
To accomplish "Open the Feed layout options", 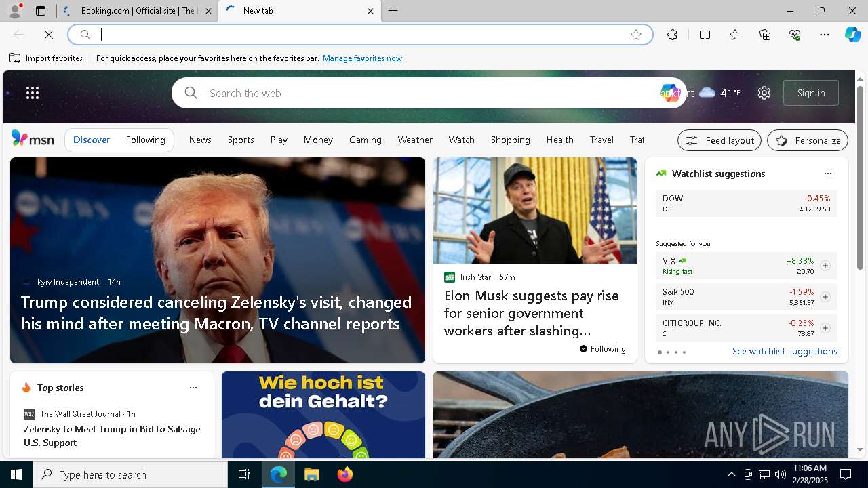I will 719,140.
